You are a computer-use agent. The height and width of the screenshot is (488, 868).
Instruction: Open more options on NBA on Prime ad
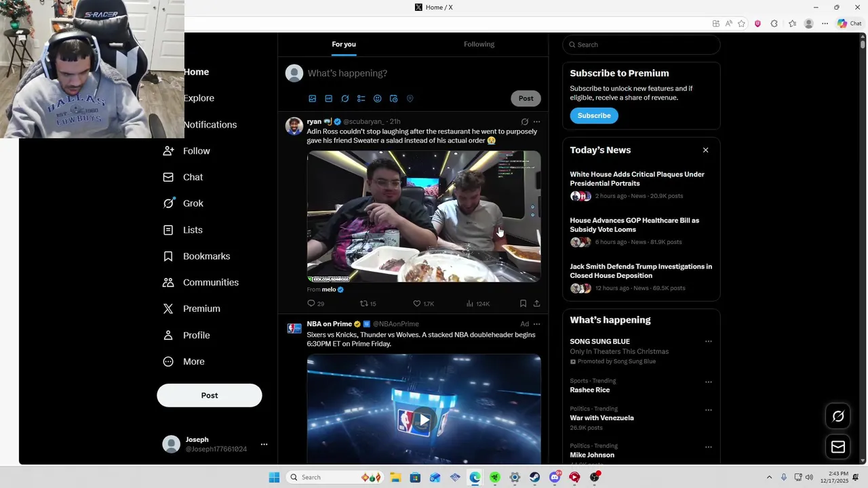click(536, 324)
